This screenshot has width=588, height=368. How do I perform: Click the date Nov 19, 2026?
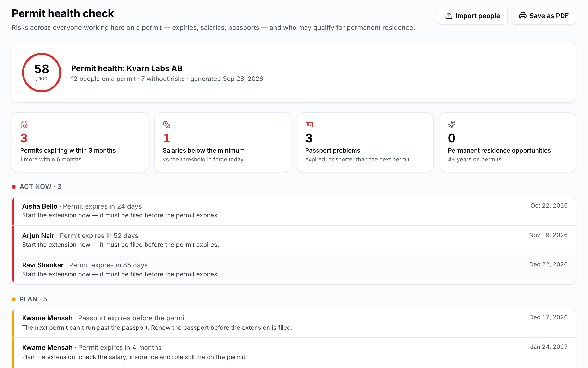click(548, 235)
